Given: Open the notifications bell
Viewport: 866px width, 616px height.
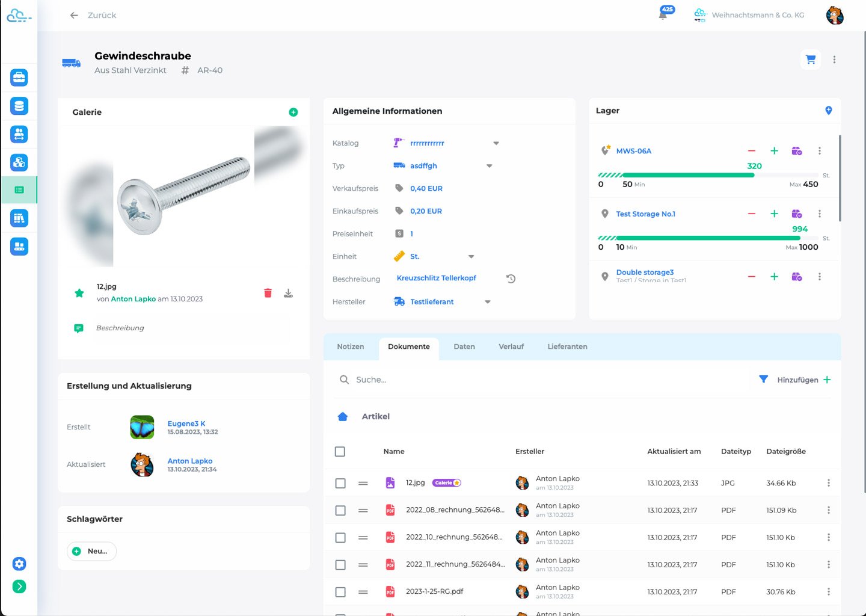Looking at the screenshot, I should pyautogui.click(x=663, y=15).
